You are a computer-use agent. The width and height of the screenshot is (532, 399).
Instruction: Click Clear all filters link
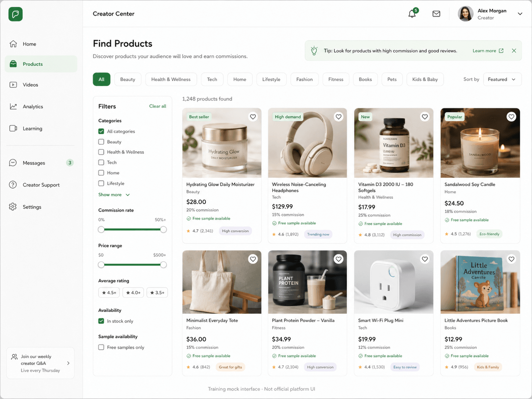(x=158, y=106)
